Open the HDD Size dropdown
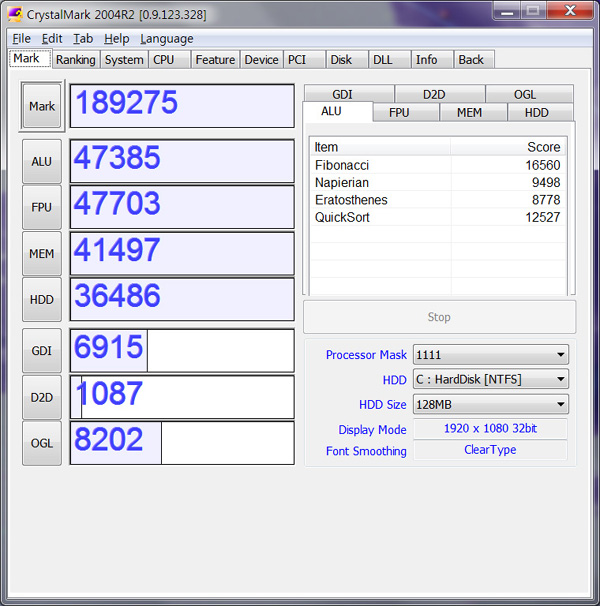This screenshot has height=606, width=600. click(x=491, y=404)
